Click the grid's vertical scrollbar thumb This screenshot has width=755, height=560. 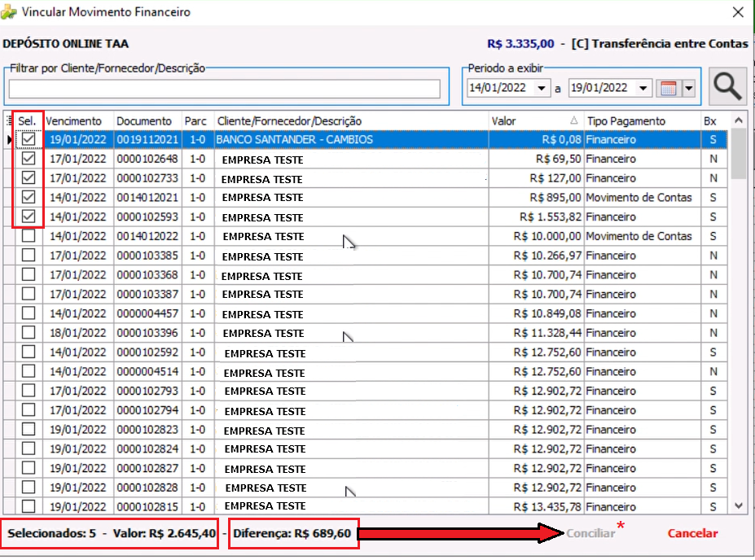pyautogui.click(x=739, y=154)
